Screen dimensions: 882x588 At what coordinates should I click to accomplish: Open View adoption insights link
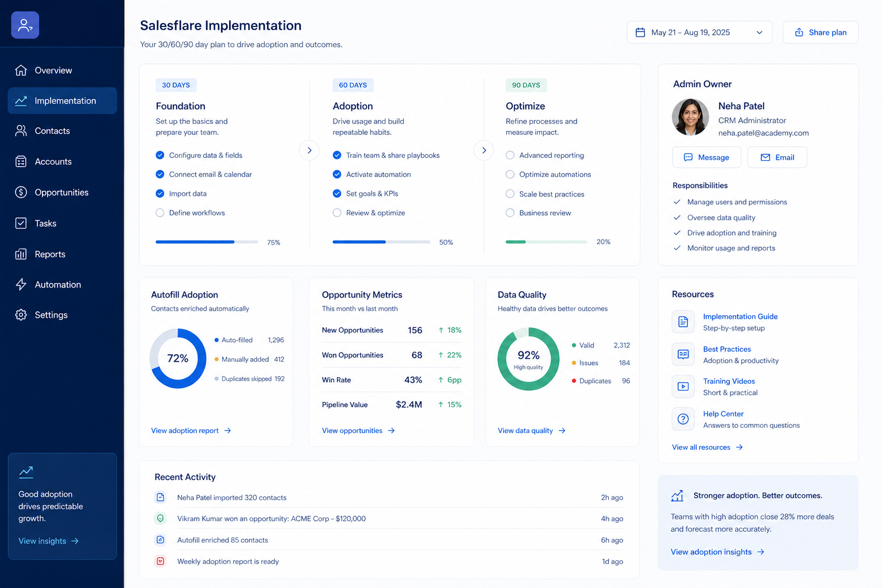click(x=717, y=552)
